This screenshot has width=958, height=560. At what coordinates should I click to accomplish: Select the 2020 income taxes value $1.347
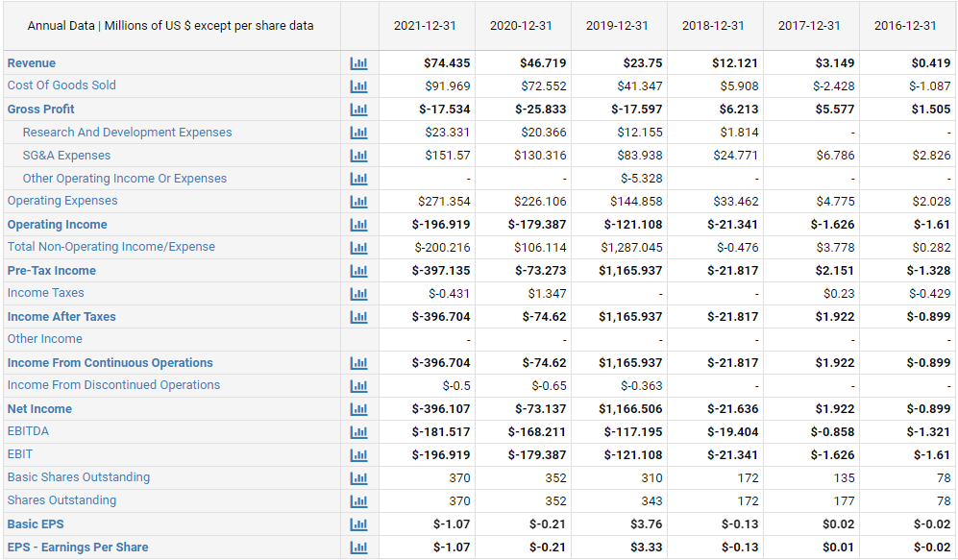tap(547, 293)
